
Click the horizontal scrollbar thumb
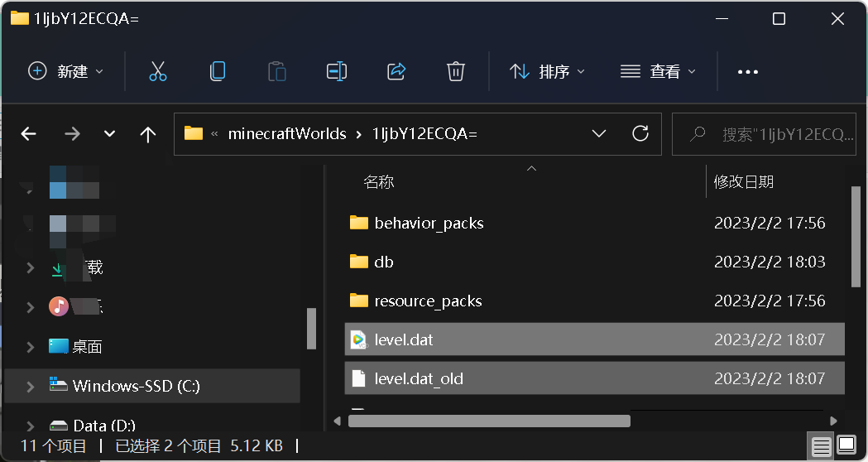click(489, 421)
